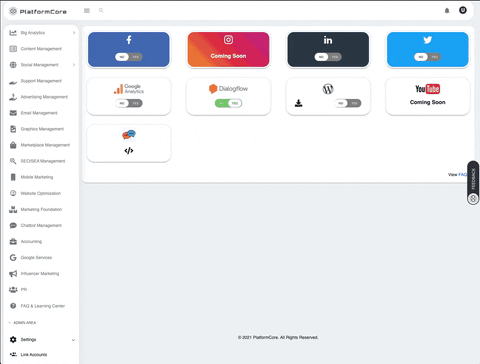This screenshot has width=480, height=364.
Task: Click the Social Management globe icon
Action: (13, 65)
